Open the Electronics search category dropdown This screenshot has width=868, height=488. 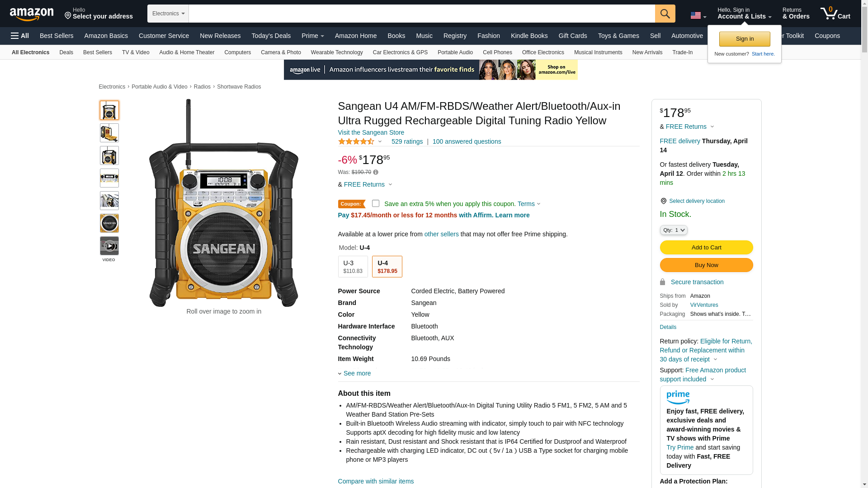pyautogui.click(x=168, y=14)
